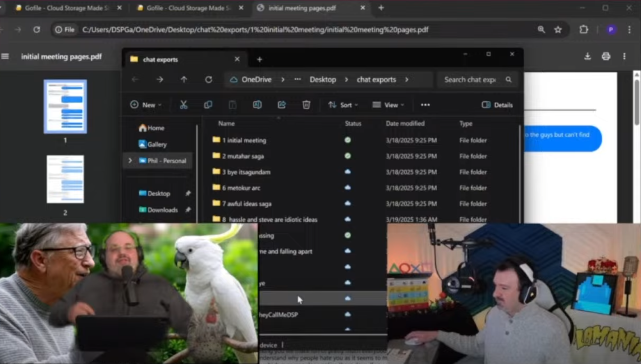Select PDF page 1 thumbnail
The width and height of the screenshot is (641, 364).
(65, 107)
